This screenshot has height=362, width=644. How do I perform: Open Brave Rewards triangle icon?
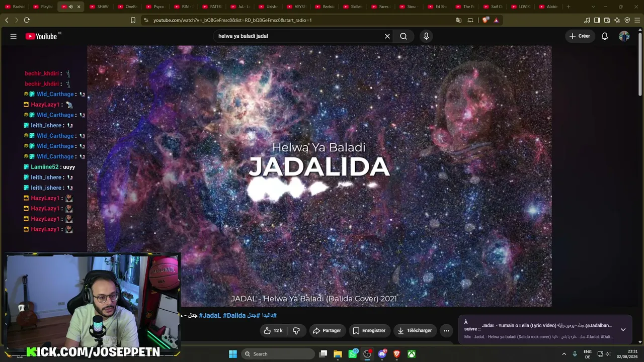tap(496, 20)
